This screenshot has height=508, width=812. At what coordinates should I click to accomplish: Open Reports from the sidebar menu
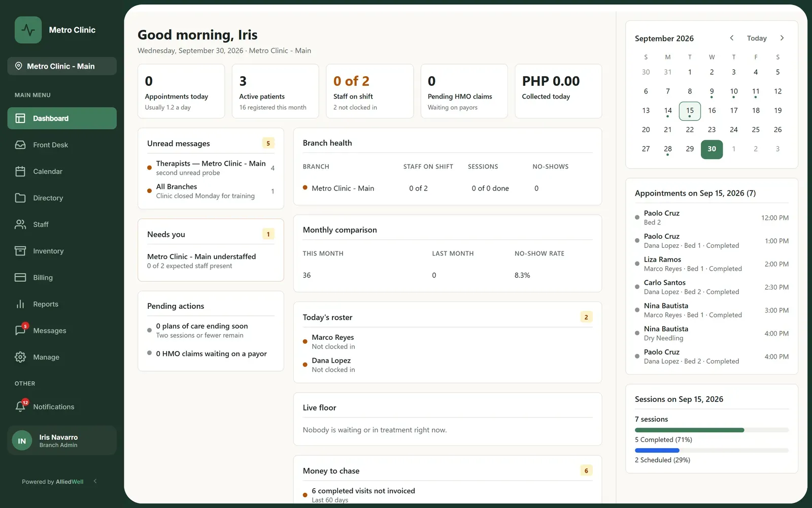point(62,304)
